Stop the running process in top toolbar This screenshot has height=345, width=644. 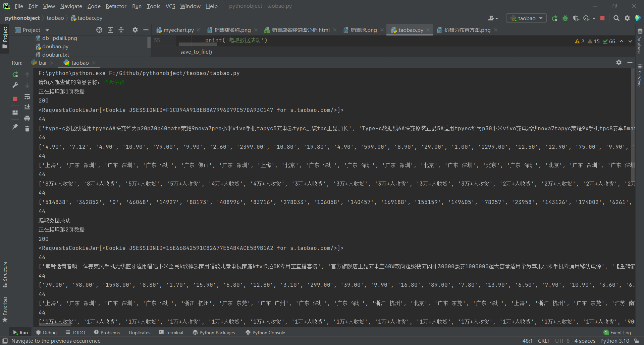pyautogui.click(x=602, y=18)
